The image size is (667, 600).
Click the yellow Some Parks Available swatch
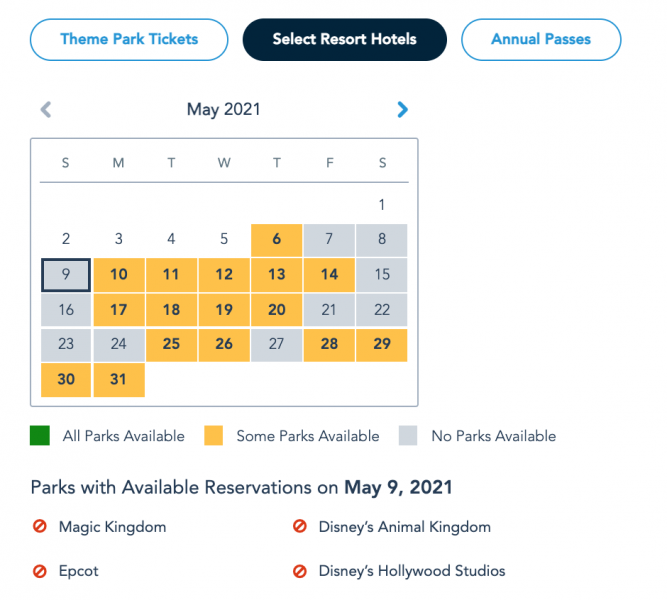click(213, 436)
